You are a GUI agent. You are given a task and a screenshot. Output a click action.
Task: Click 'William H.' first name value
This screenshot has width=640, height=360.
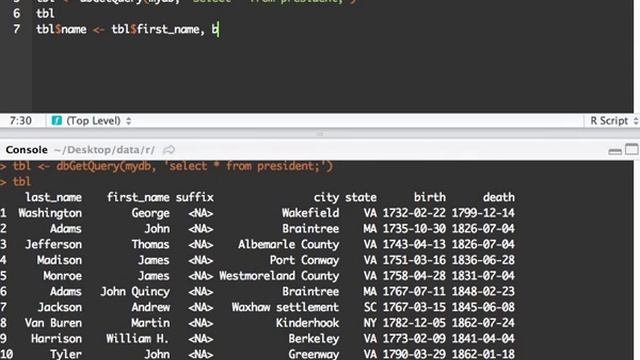(138, 339)
